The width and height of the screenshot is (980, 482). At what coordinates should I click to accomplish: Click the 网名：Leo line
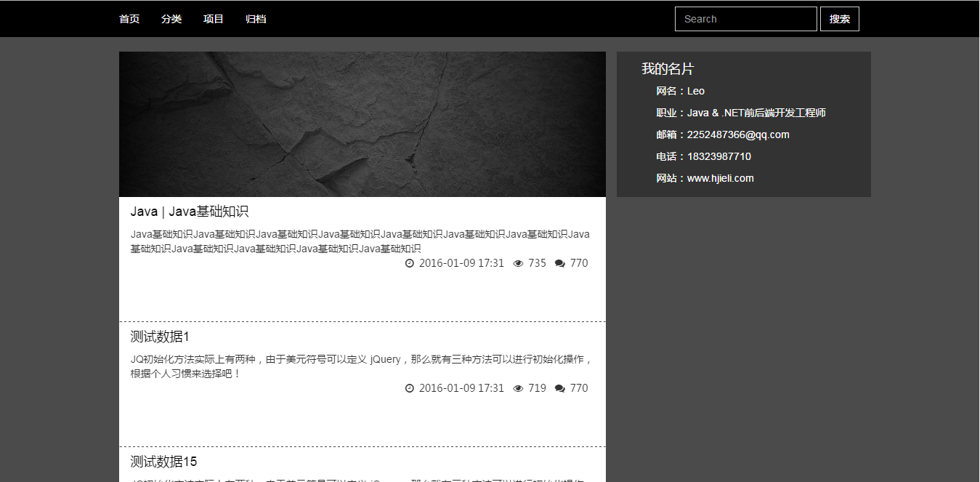point(680,91)
